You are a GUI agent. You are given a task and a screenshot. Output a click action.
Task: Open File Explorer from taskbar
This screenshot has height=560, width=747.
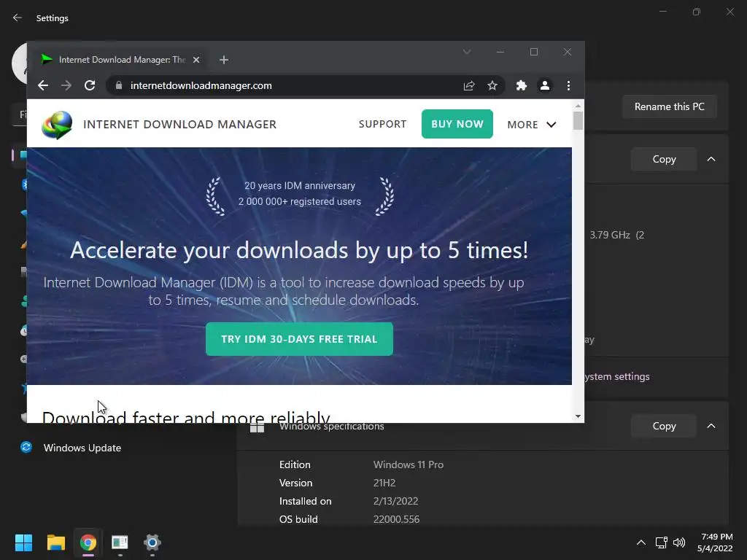click(55, 542)
